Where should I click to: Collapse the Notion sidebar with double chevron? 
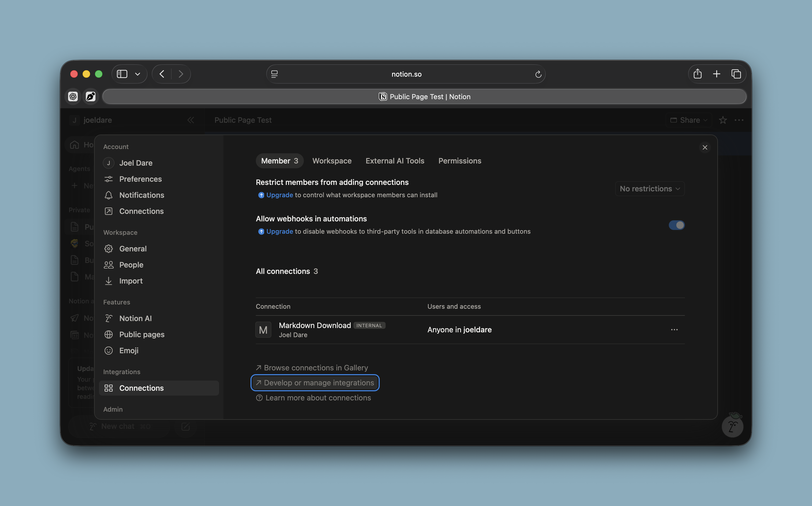[190, 120]
